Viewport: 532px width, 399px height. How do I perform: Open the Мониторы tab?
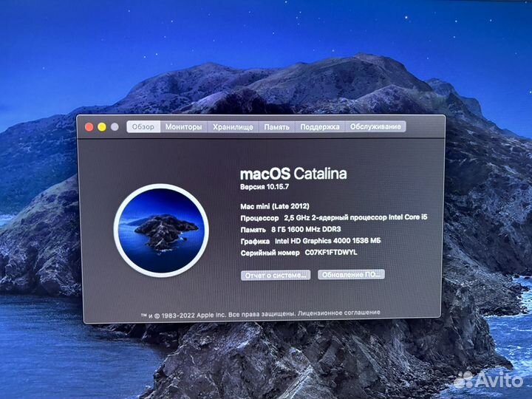point(183,127)
